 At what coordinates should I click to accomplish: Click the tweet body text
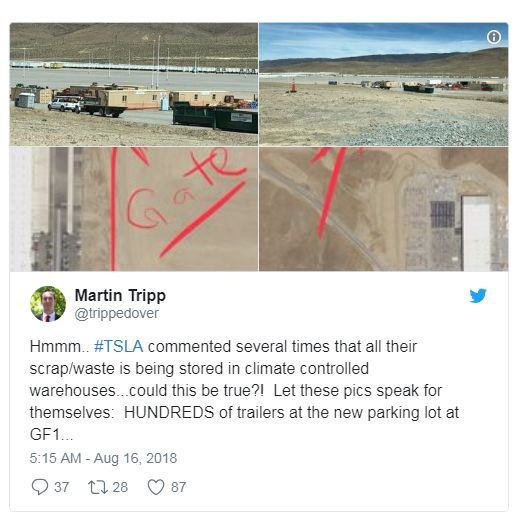click(244, 390)
